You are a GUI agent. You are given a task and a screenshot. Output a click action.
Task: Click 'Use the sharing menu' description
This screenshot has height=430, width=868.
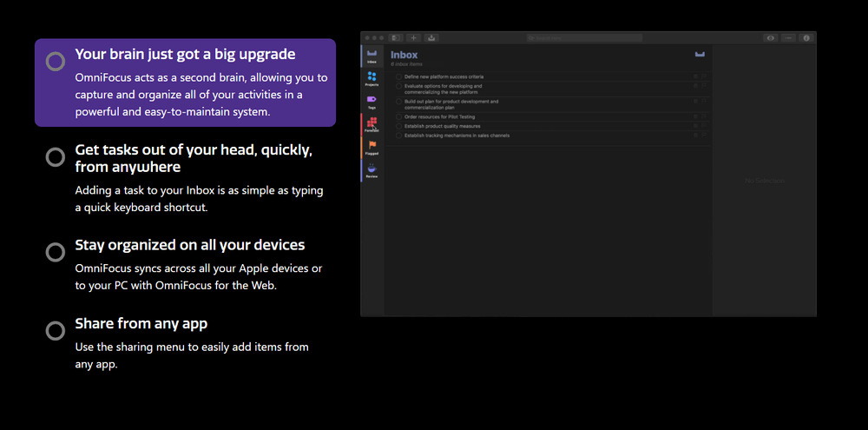[x=192, y=356]
